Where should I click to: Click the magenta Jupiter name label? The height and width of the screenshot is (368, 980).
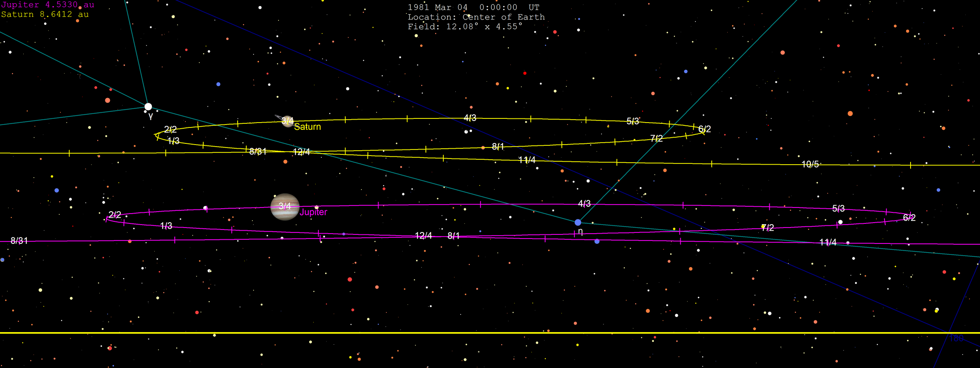(313, 212)
